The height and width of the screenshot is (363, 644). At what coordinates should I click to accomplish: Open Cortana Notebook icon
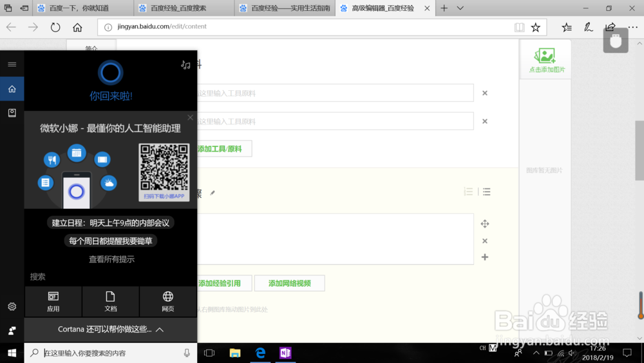(x=12, y=113)
